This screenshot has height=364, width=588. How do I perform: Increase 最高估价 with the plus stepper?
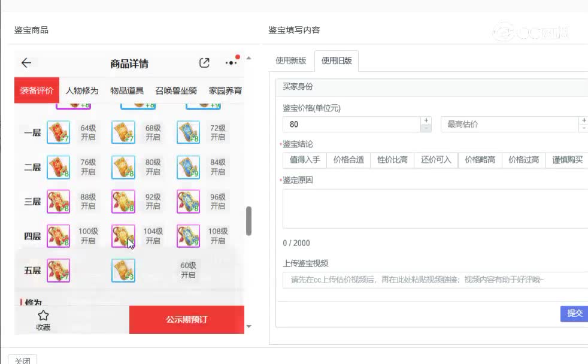[583, 121]
